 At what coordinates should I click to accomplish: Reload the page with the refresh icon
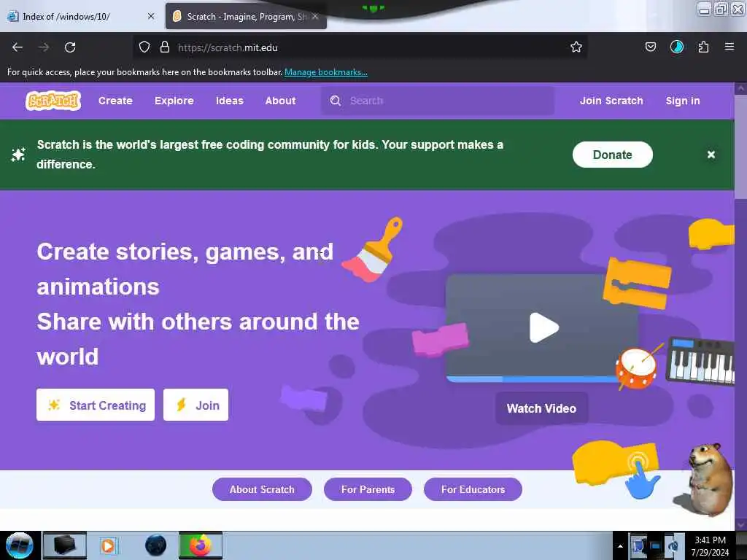[x=70, y=47]
